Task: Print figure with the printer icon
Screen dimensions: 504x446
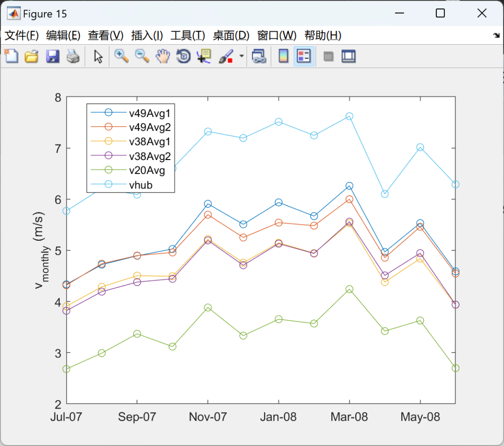Action: [73, 56]
